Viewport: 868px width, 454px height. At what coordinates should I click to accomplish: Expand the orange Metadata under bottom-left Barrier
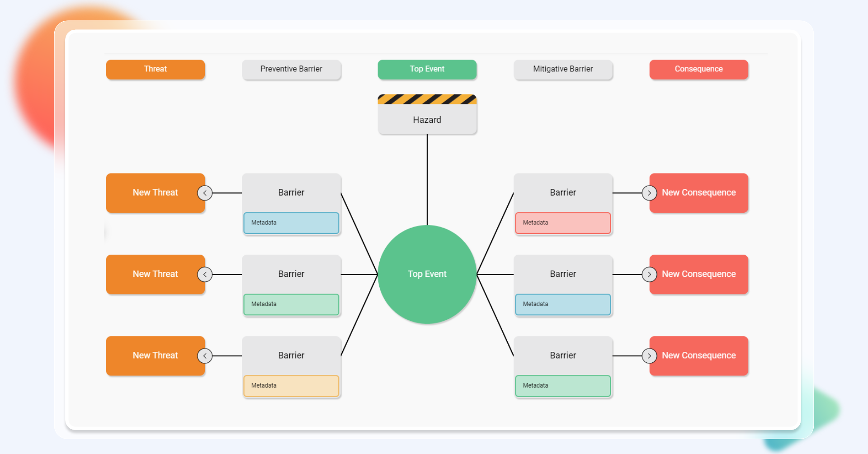[x=291, y=385]
